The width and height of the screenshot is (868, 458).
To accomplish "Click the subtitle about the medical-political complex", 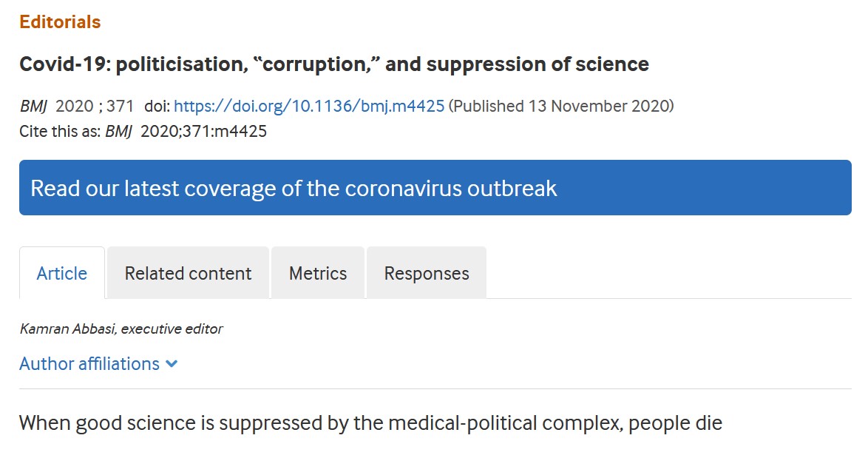I will click(x=370, y=424).
